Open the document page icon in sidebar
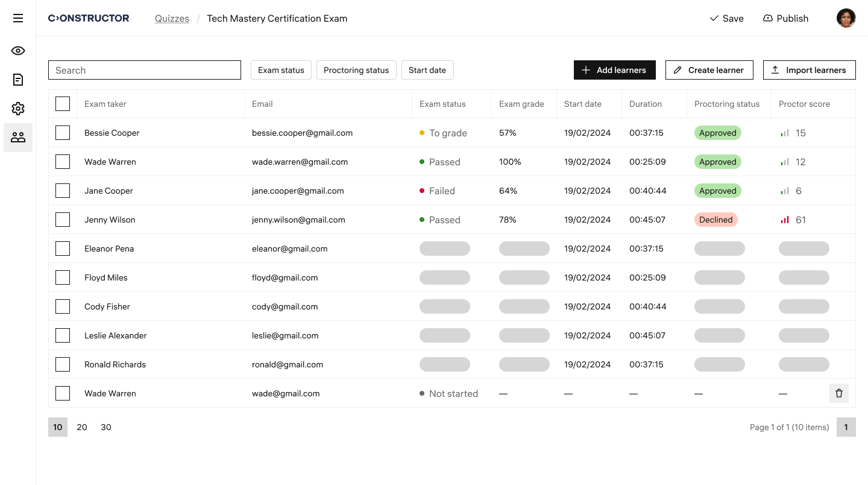 (x=18, y=80)
